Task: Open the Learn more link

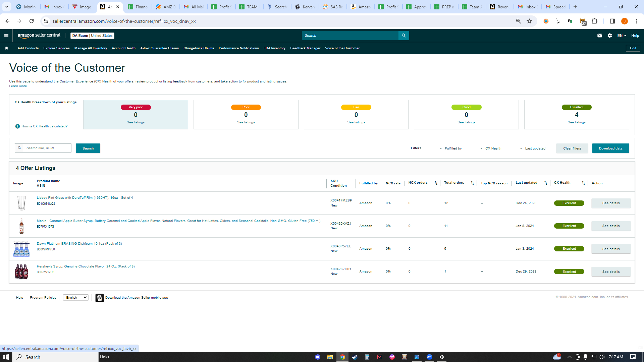Action: tap(18, 86)
